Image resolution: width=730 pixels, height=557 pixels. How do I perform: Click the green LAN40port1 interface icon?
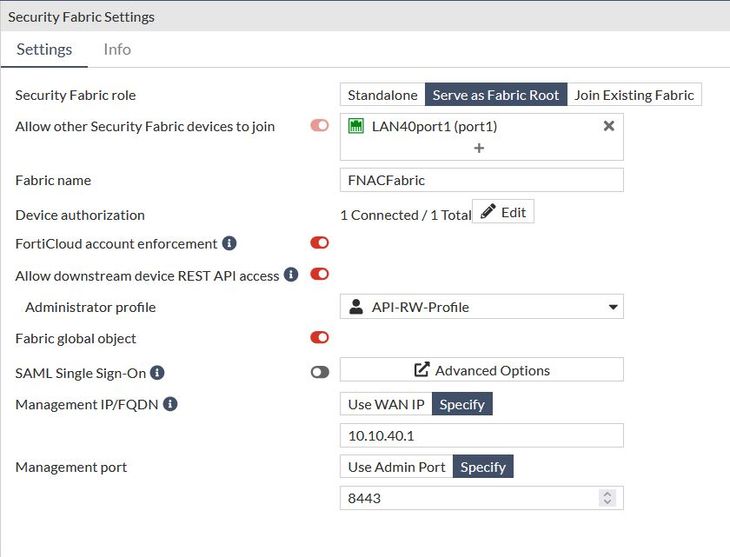356,126
